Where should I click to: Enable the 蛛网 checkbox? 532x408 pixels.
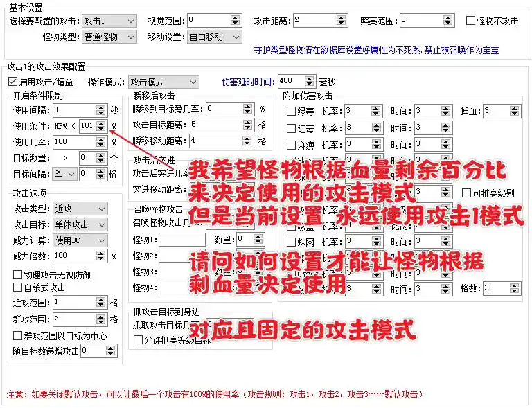(x=291, y=242)
